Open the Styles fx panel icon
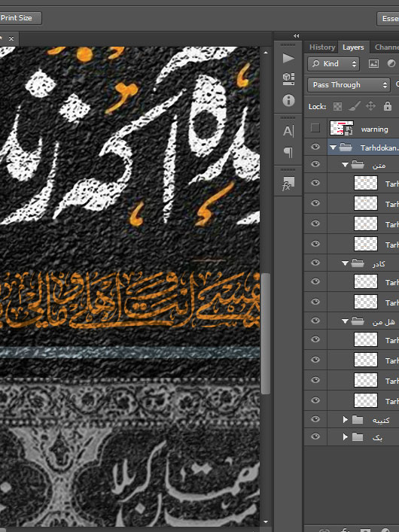399x532 pixels. (288, 183)
